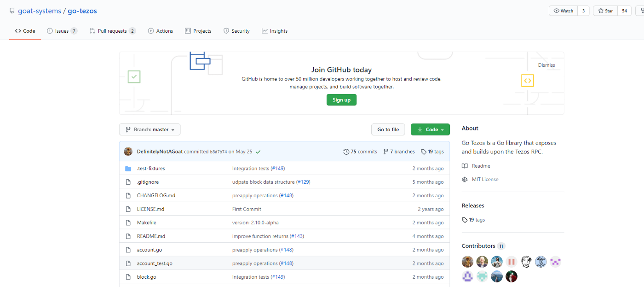Open PR #149 link in .test-fixtures row

point(278,169)
